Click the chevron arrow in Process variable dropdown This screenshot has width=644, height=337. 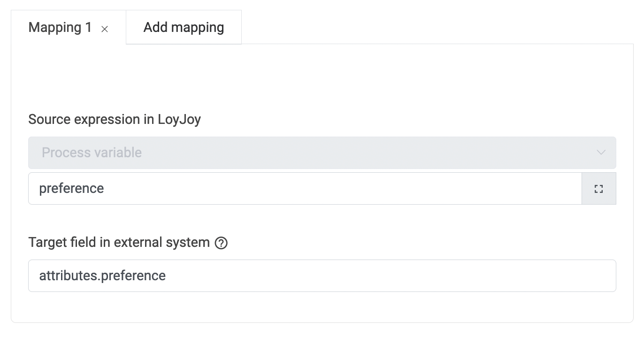point(601,153)
